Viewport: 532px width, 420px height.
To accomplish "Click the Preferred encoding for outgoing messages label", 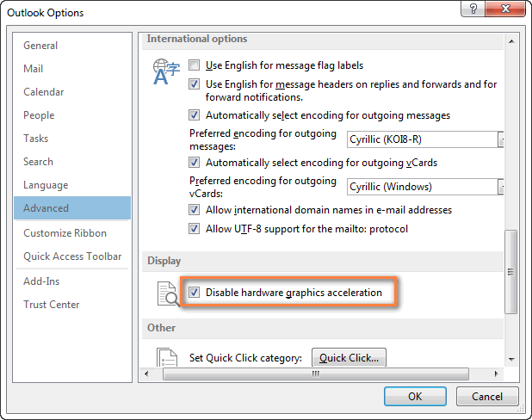I will click(263, 139).
